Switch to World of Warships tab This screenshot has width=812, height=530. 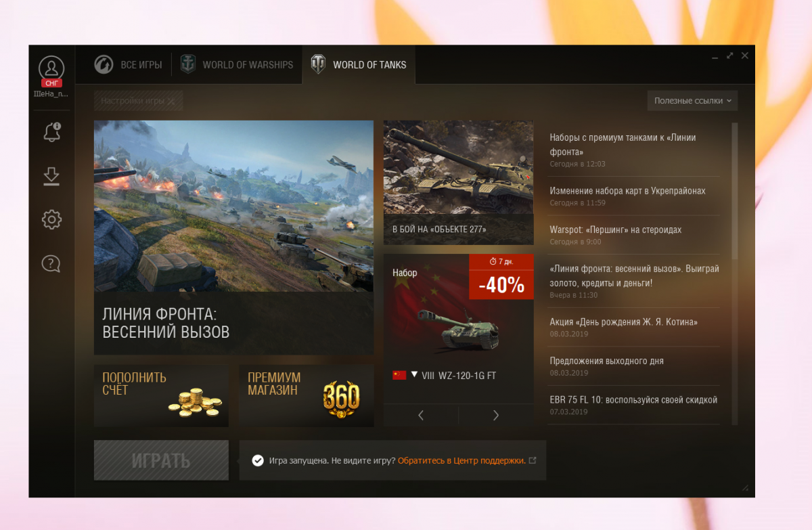point(237,65)
